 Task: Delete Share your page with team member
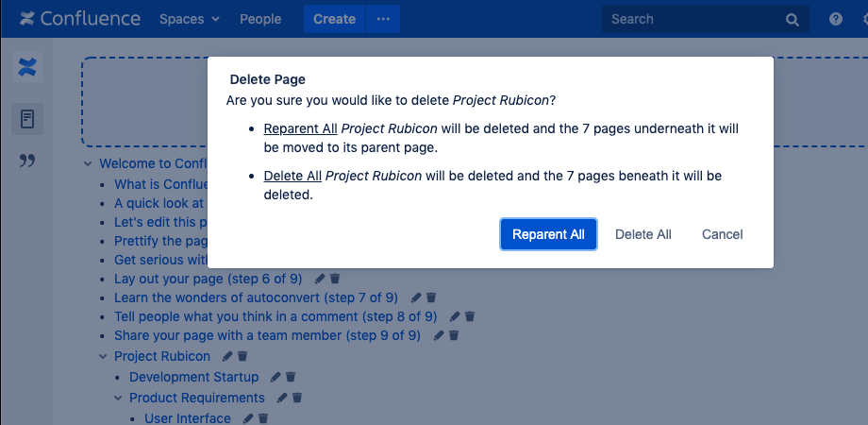pos(454,336)
